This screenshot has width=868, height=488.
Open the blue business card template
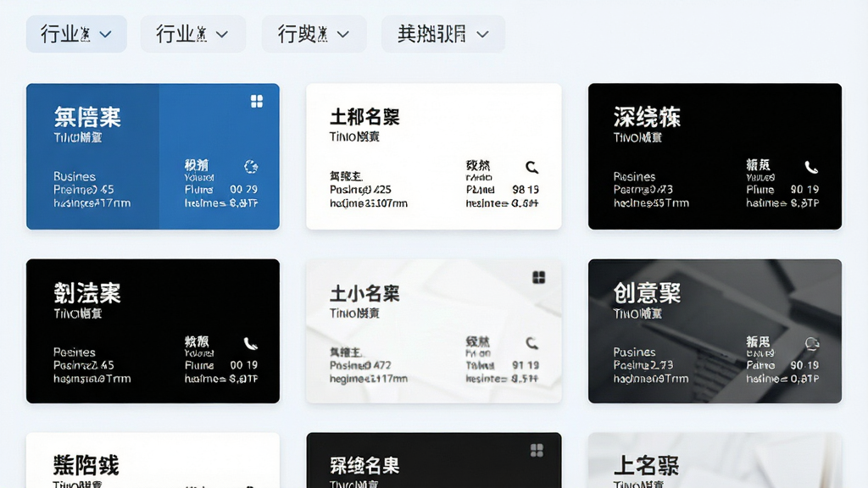[153, 157]
